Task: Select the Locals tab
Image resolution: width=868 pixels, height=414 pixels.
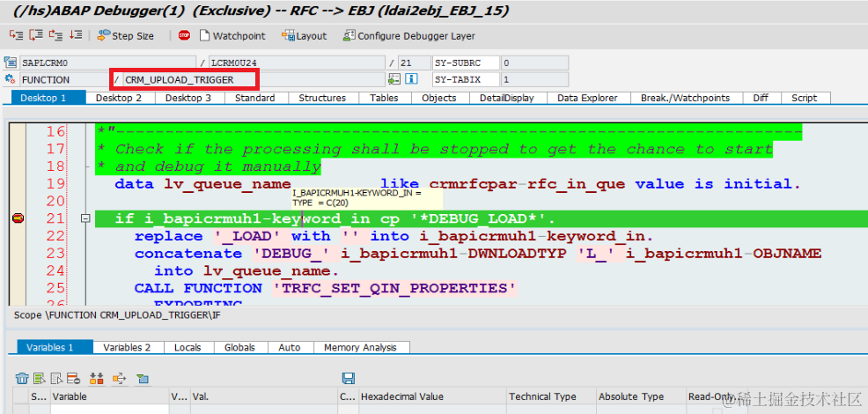Action: point(188,347)
